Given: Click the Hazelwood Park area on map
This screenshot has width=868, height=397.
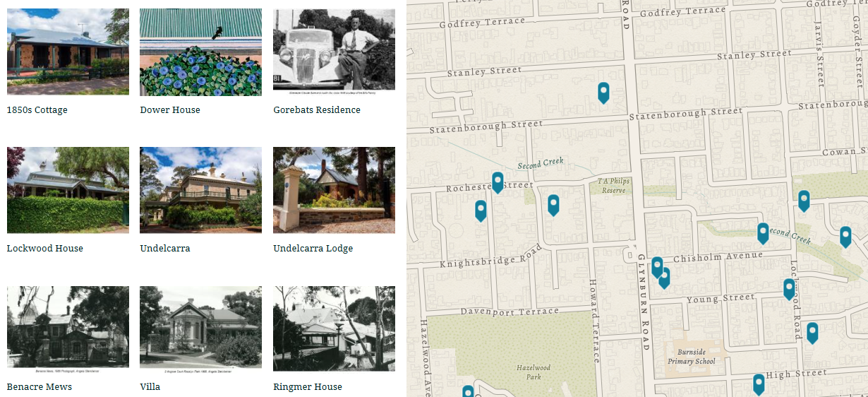Looking at the screenshot, I should (532, 372).
